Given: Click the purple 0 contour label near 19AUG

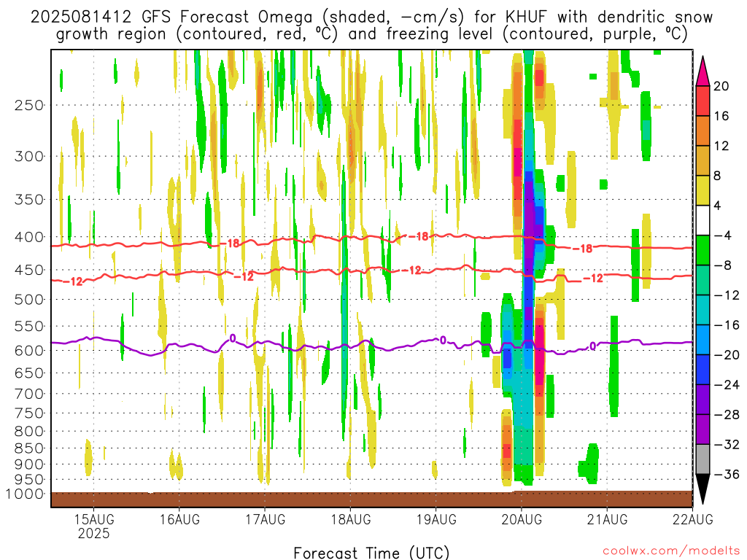Looking at the screenshot, I should point(443,340).
